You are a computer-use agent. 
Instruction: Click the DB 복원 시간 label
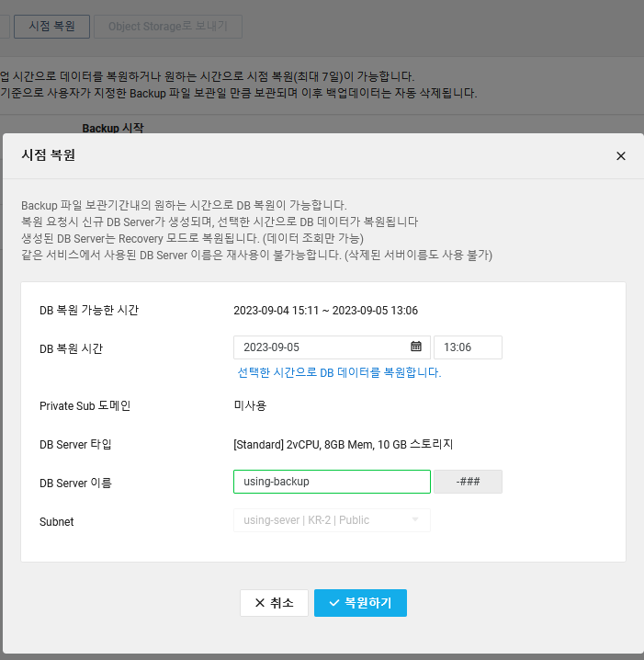(x=71, y=349)
